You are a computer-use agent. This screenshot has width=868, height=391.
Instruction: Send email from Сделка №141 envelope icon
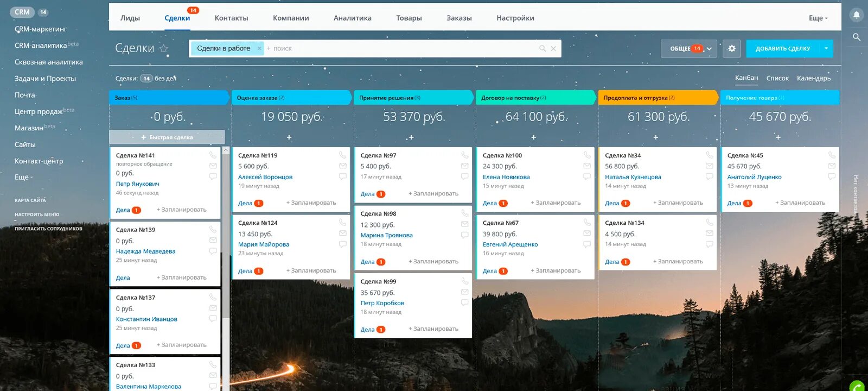click(213, 166)
